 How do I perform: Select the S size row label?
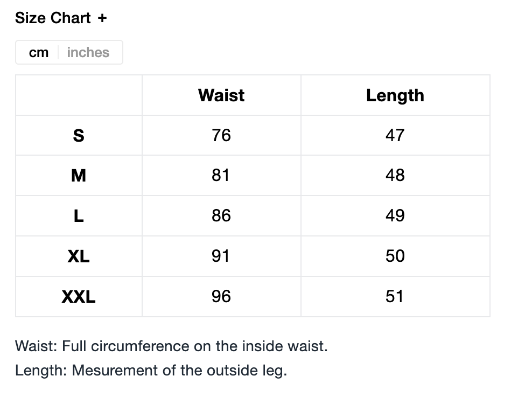coord(79,136)
